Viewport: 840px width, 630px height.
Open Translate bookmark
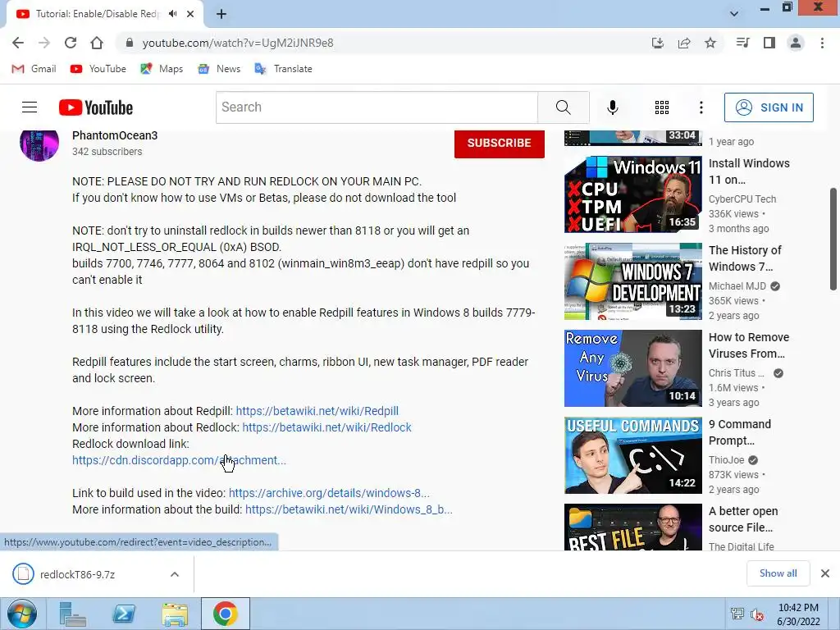coord(283,69)
